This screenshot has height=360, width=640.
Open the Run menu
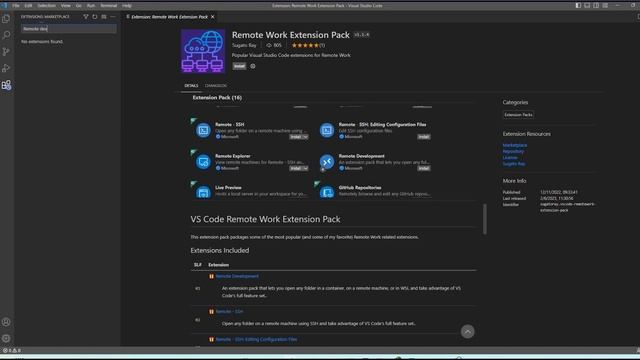pos(91,6)
